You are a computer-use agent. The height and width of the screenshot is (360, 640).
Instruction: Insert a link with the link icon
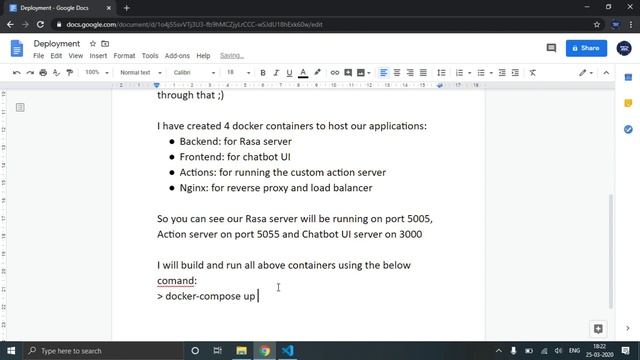335,73
